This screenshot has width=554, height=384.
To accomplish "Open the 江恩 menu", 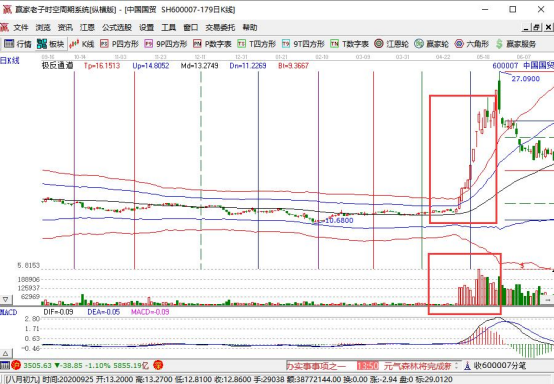I will click(x=87, y=28).
